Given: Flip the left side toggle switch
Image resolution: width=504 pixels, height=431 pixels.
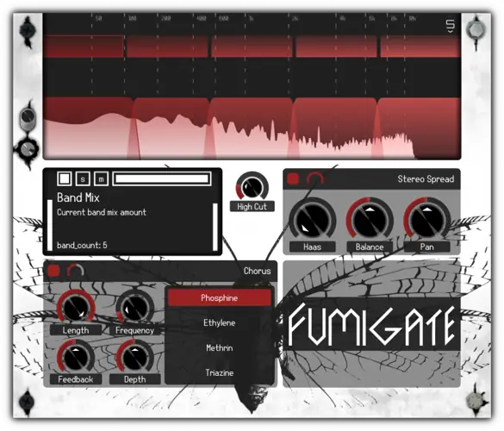Looking at the screenshot, I should point(28,119).
